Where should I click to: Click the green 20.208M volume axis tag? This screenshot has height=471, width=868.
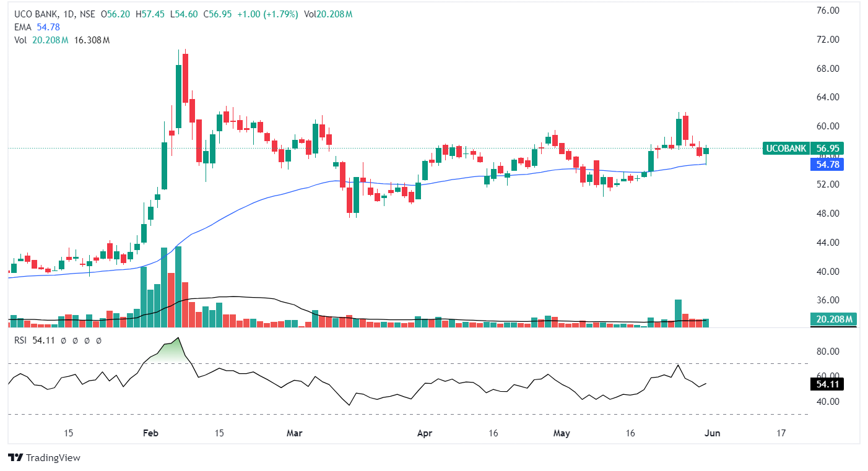click(x=833, y=319)
